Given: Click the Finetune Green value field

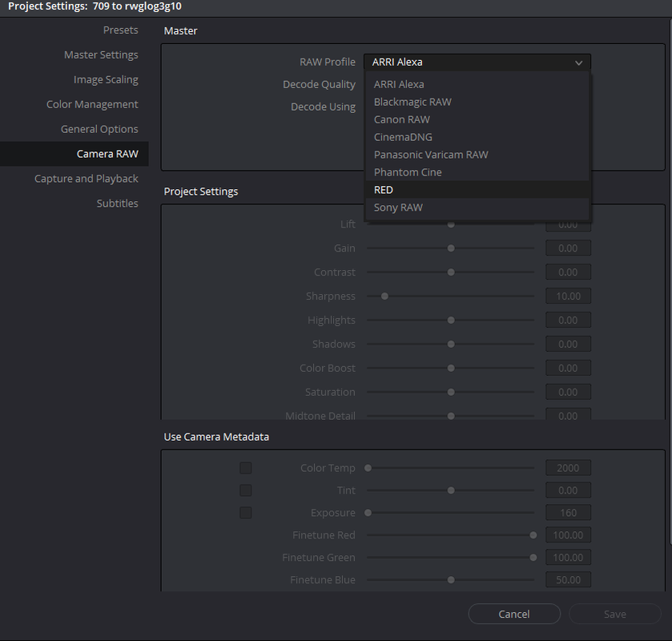Looking at the screenshot, I should (569, 558).
